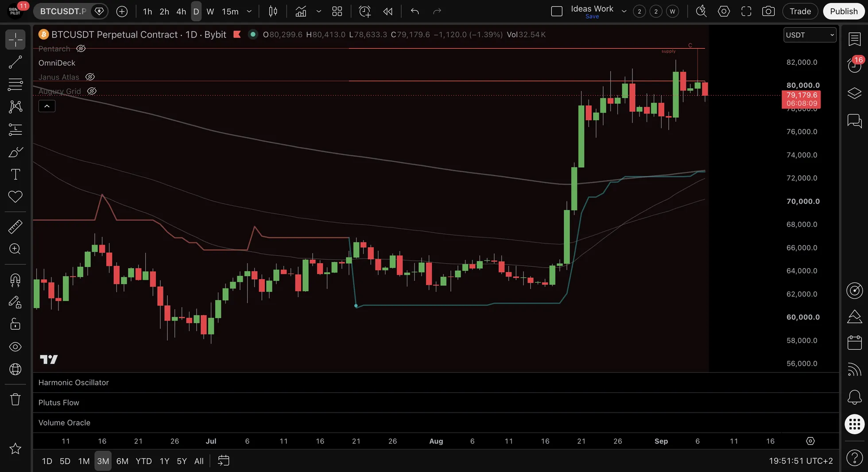
Task: Open the forecasting and measurement tools
Action: point(15,129)
